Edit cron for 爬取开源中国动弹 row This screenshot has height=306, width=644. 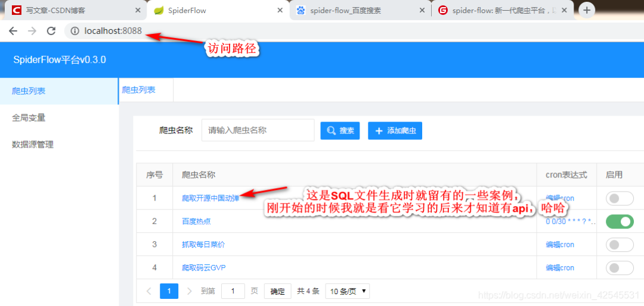click(x=560, y=198)
